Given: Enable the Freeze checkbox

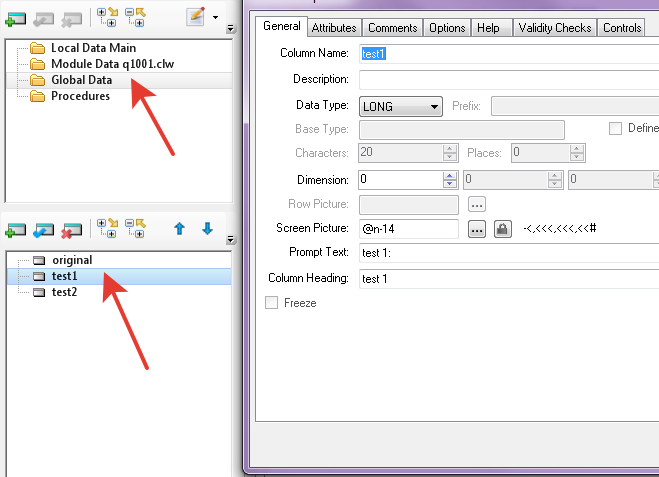Looking at the screenshot, I should tap(272, 303).
